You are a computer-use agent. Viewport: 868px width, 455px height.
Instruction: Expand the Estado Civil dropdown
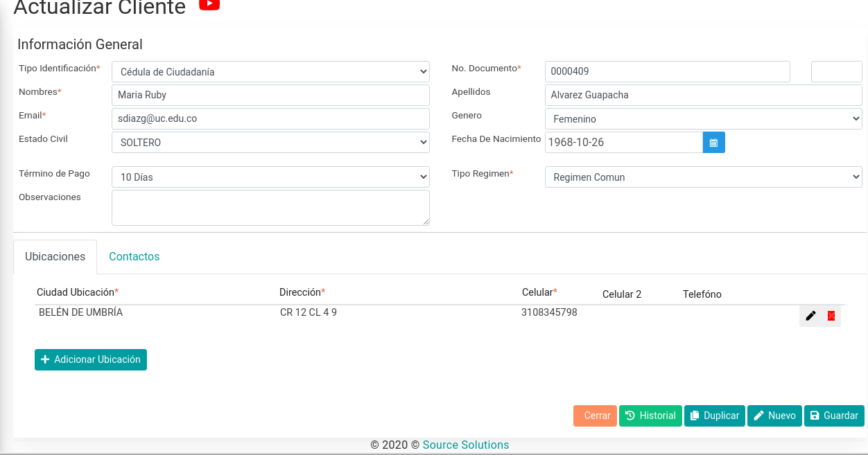(270, 142)
